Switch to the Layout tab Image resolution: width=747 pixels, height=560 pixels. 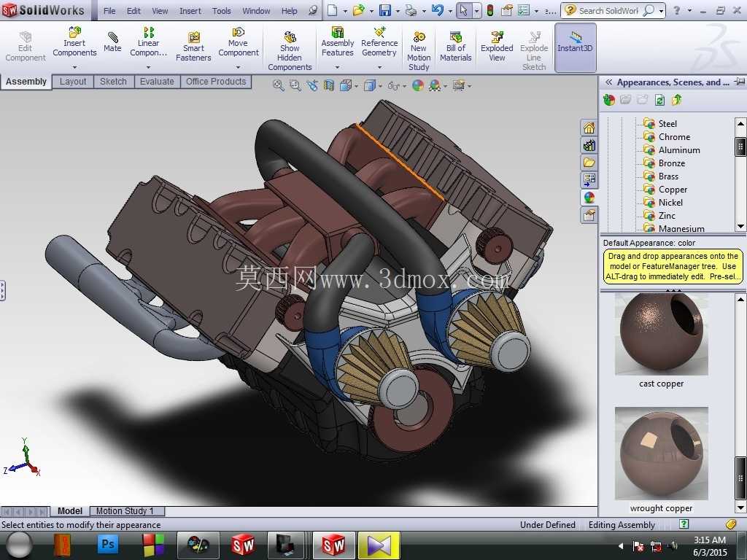pyautogui.click(x=73, y=82)
